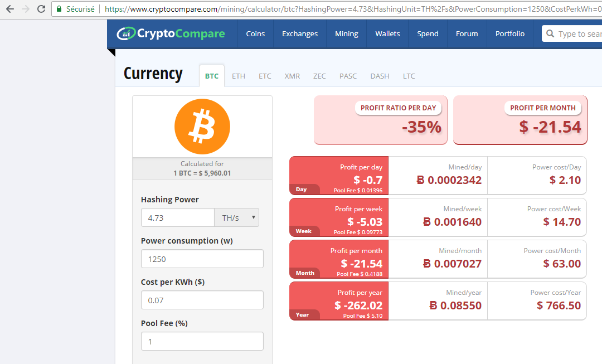Click the Hashing Power input field
Viewport: 602px width, 364px height.
(177, 218)
